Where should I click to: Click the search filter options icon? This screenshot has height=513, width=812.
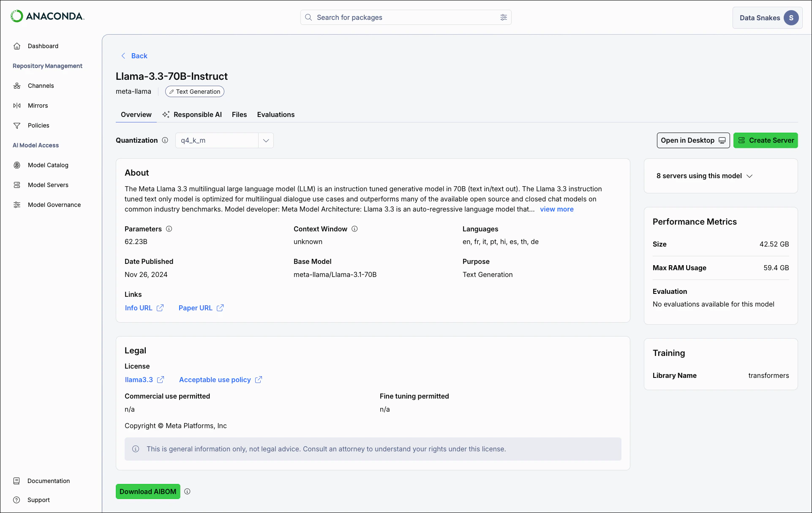click(x=503, y=17)
